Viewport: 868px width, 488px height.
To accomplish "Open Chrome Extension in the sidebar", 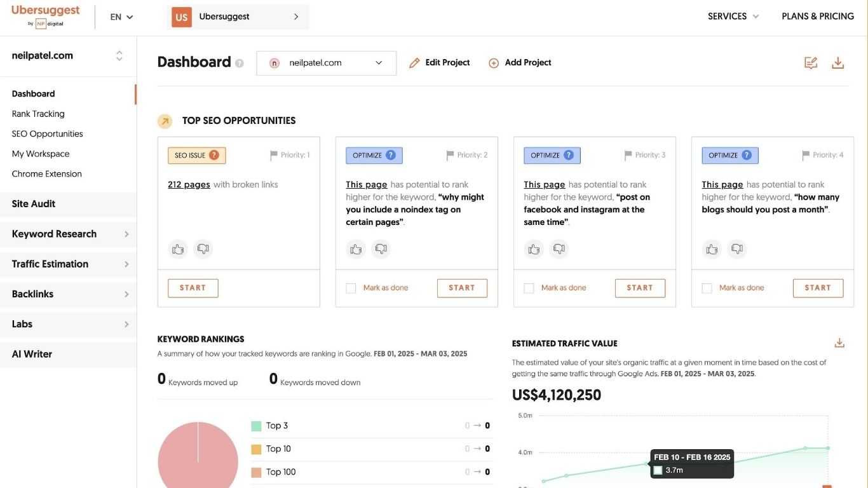I will [x=46, y=173].
